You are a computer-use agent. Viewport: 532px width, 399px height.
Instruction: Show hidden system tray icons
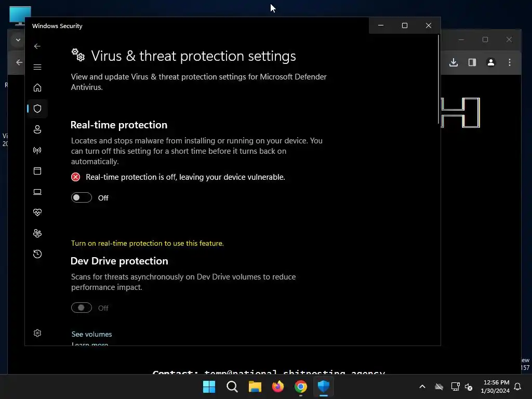pyautogui.click(x=422, y=387)
